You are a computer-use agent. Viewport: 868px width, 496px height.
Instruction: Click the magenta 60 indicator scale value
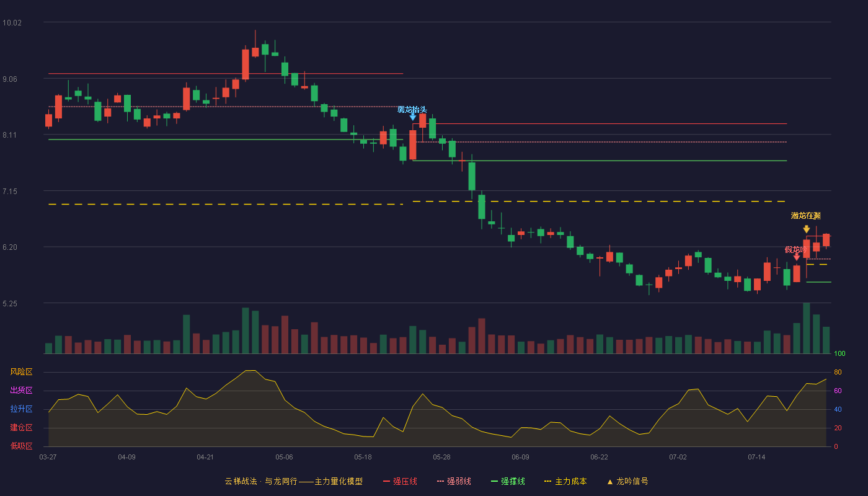838,391
